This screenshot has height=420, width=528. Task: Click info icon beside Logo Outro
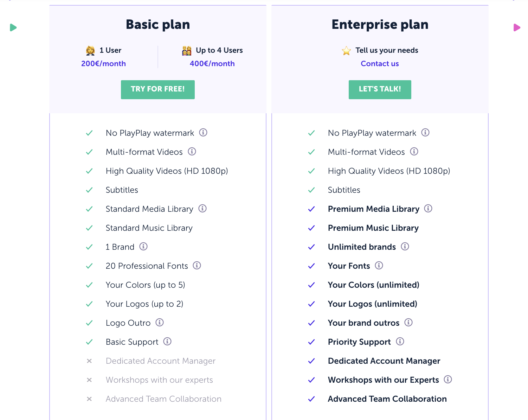(x=160, y=323)
